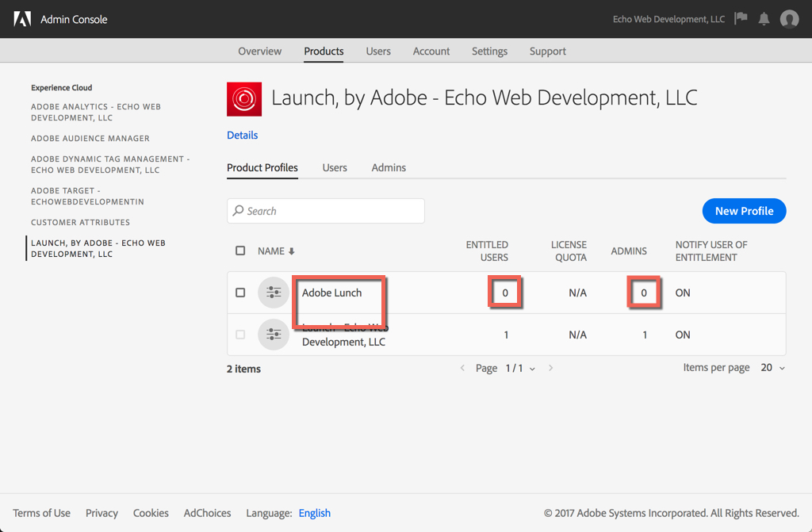
Task: Open the Account tab
Action: click(431, 52)
